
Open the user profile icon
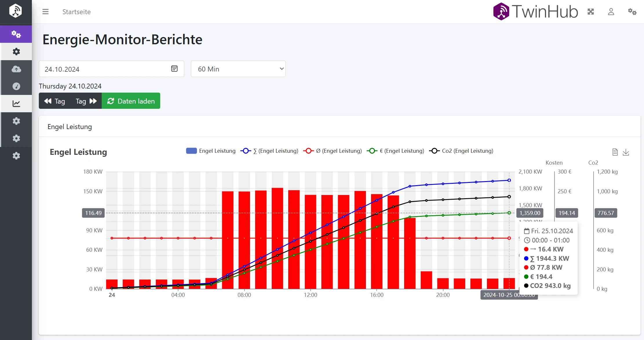tap(611, 12)
